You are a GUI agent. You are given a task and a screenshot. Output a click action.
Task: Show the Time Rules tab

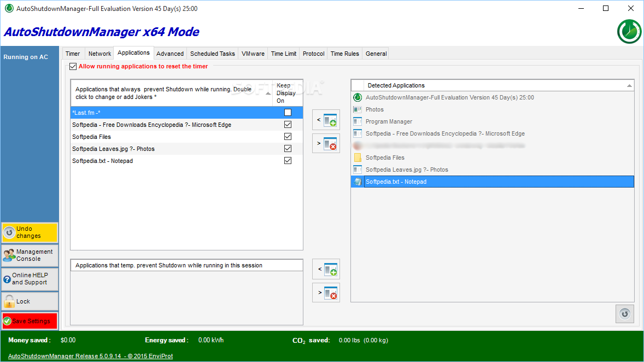344,54
